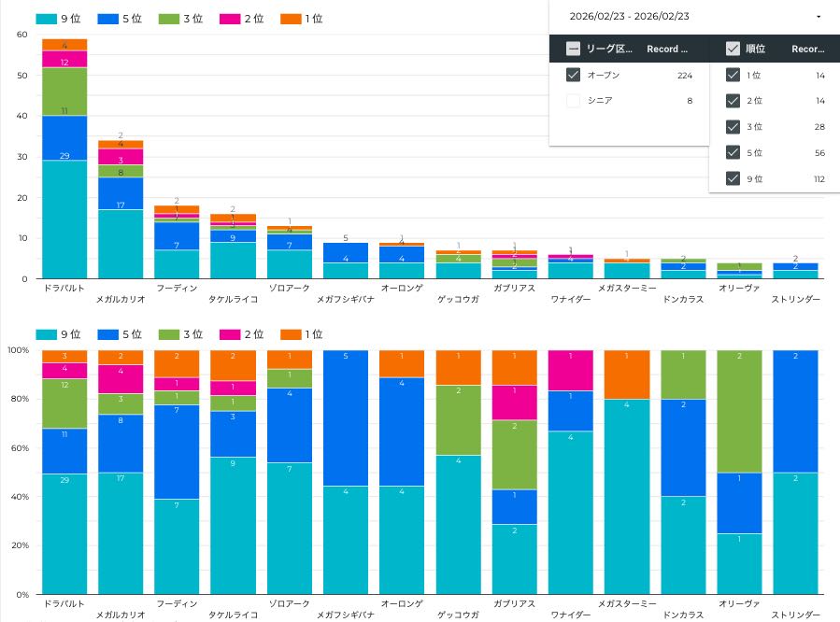This screenshot has height=622, width=840.
Task: Sort by Record column in リーグ区 filter
Action: pyautogui.click(x=667, y=49)
